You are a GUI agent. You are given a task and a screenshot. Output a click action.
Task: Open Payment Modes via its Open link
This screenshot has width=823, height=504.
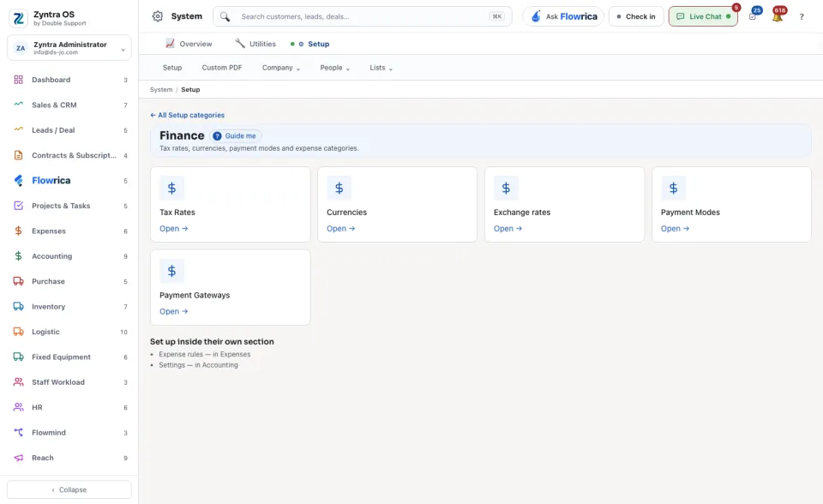[675, 228]
